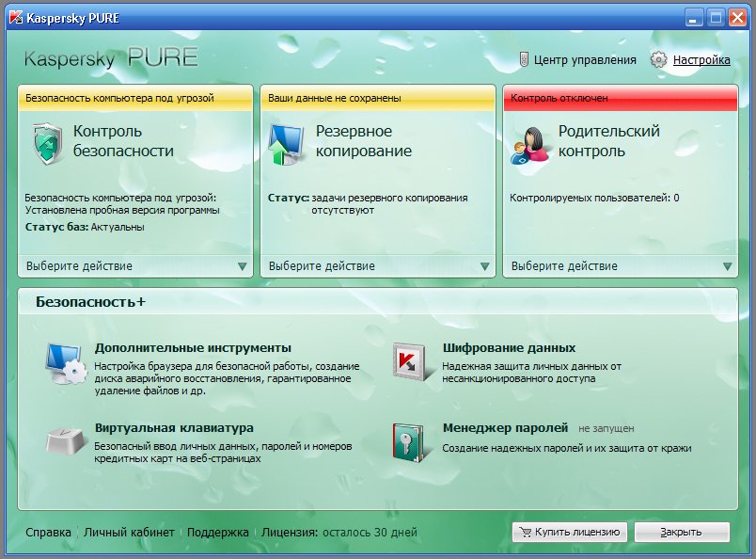This screenshot has height=559, width=756.
Task: Close window with red X button
Action: click(738, 18)
